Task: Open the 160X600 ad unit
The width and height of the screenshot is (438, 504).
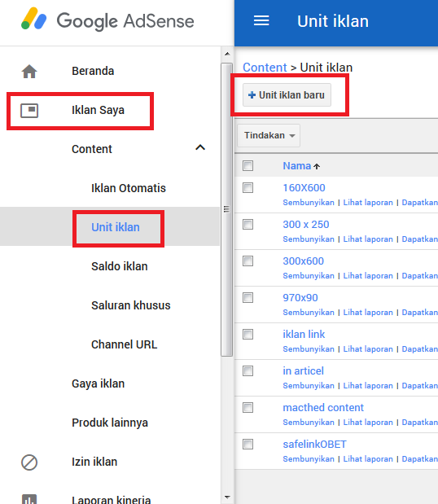Action: pyautogui.click(x=304, y=188)
